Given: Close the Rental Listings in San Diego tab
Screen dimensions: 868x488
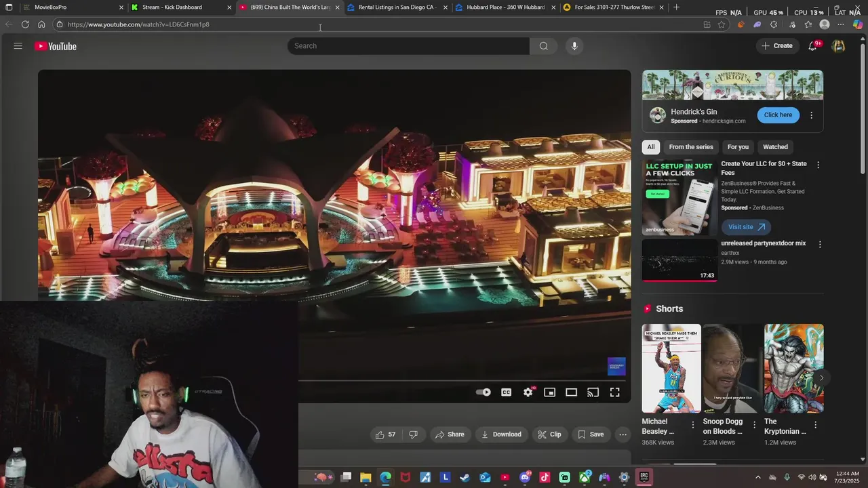Looking at the screenshot, I should tap(446, 7).
